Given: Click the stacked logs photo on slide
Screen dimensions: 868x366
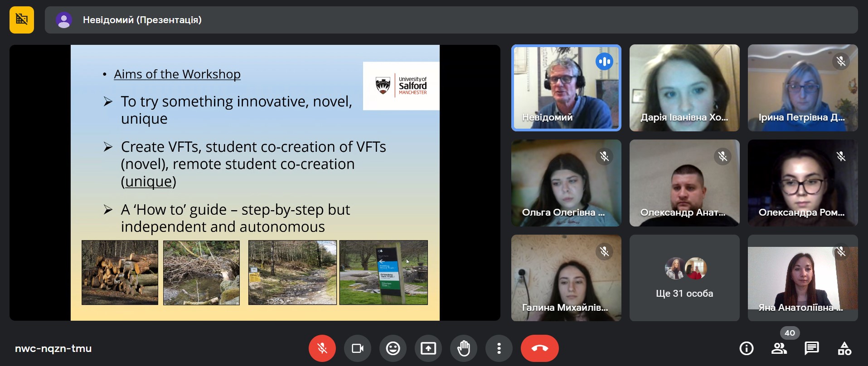Looking at the screenshot, I should click(120, 272).
